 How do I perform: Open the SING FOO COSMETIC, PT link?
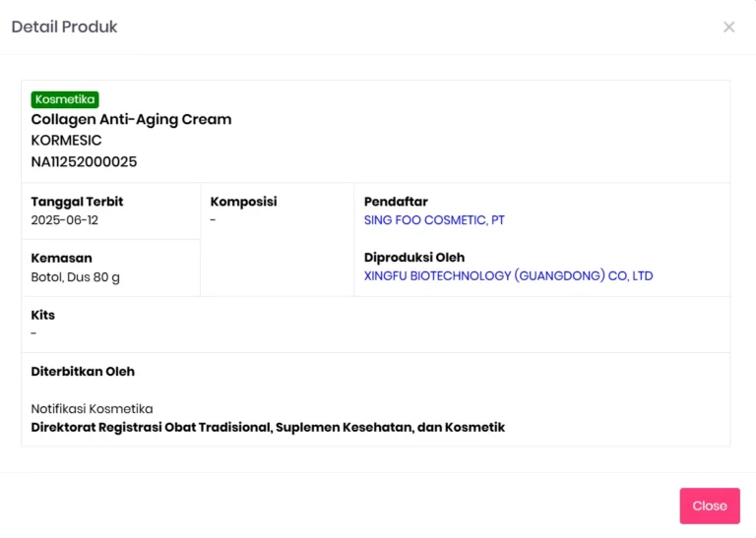pos(434,220)
